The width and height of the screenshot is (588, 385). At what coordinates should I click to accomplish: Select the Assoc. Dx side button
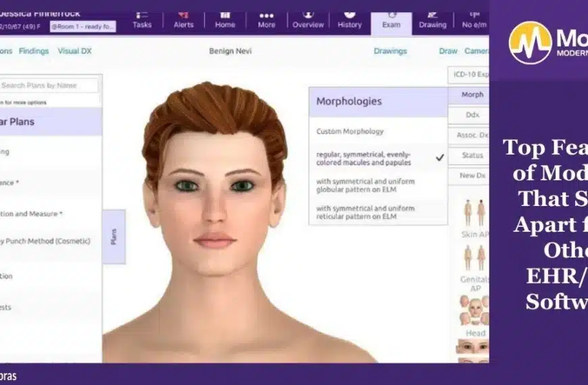pos(469,135)
